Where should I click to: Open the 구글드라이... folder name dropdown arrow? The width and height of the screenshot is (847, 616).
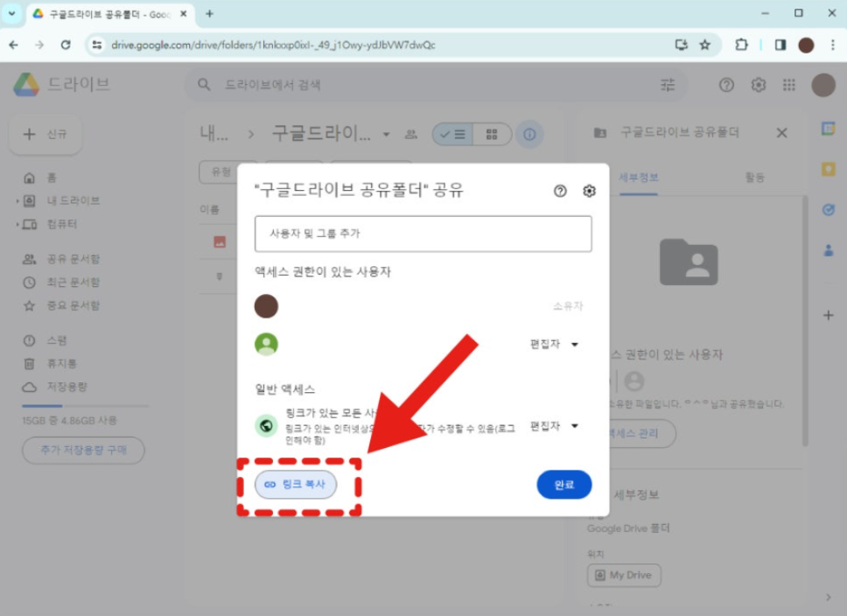tap(386, 134)
